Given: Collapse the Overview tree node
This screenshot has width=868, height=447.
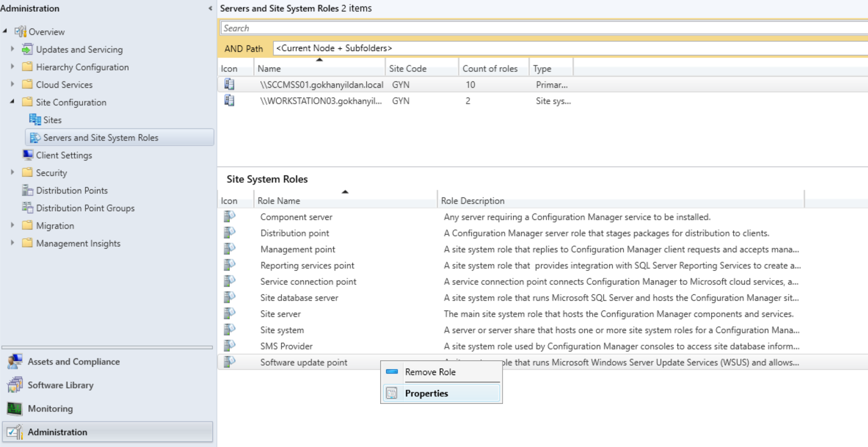Looking at the screenshot, I should click(x=5, y=31).
